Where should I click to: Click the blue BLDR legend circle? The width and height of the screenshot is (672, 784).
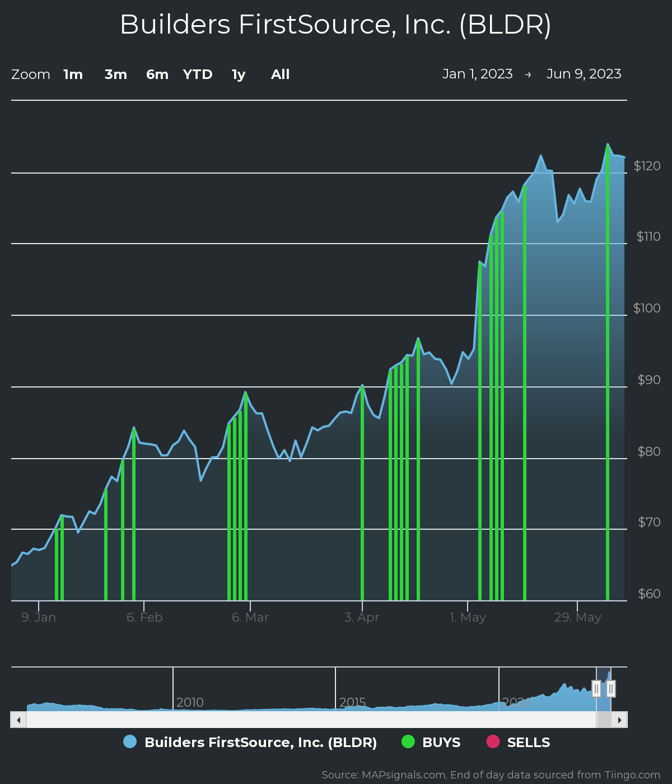(130, 741)
